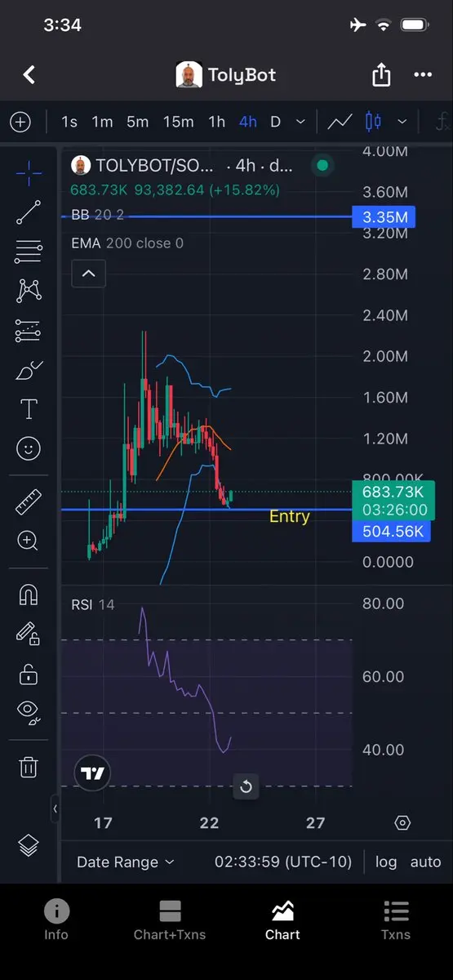Open the pattern drawing tools
The width and height of the screenshot is (453, 980).
click(29, 290)
